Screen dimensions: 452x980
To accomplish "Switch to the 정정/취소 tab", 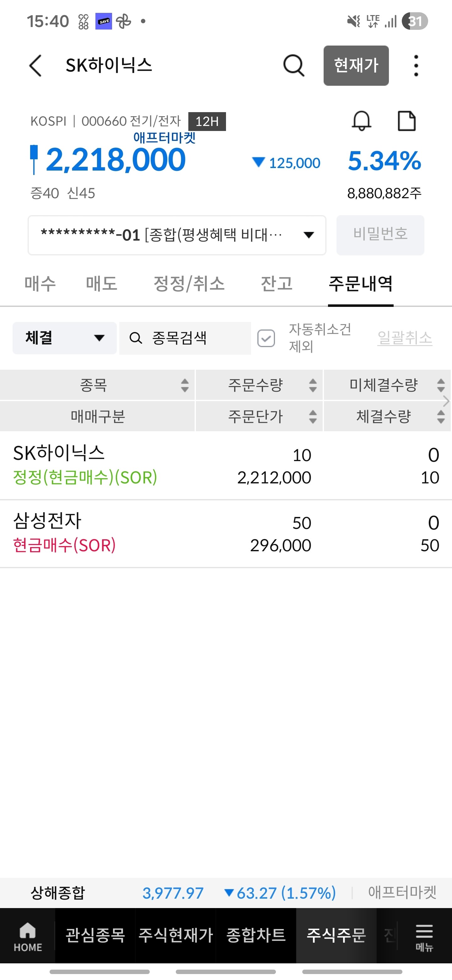I will 189,284.
